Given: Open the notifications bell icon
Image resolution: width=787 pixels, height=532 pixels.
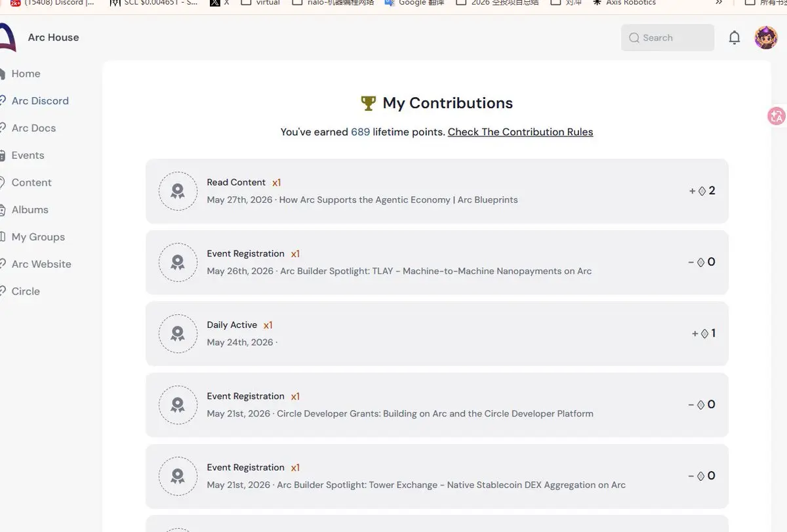Looking at the screenshot, I should point(735,38).
